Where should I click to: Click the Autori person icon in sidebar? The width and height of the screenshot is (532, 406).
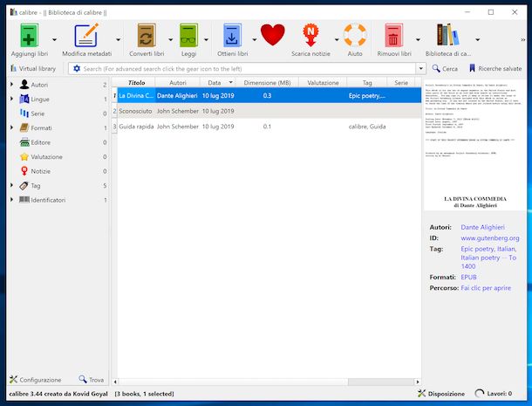(x=24, y=85)
